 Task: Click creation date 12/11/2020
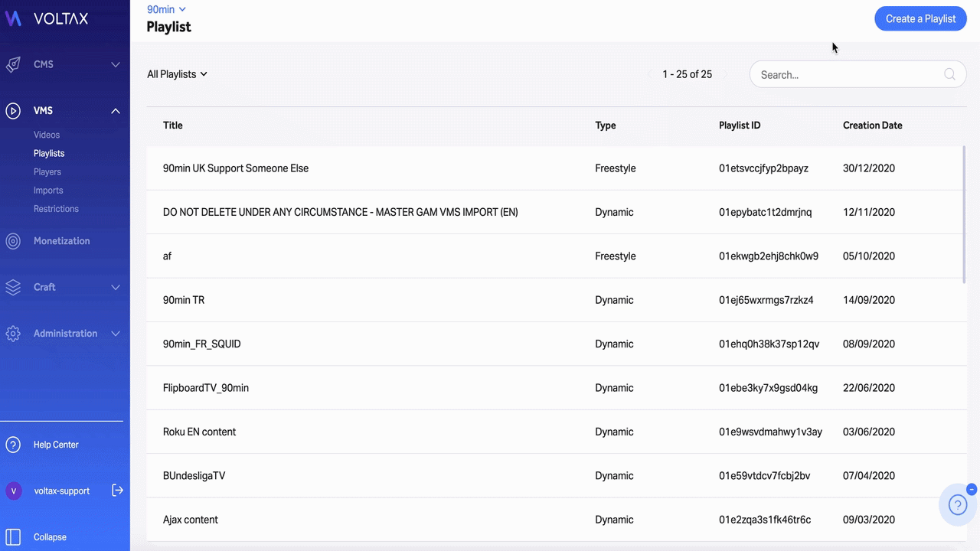(869, 212)
